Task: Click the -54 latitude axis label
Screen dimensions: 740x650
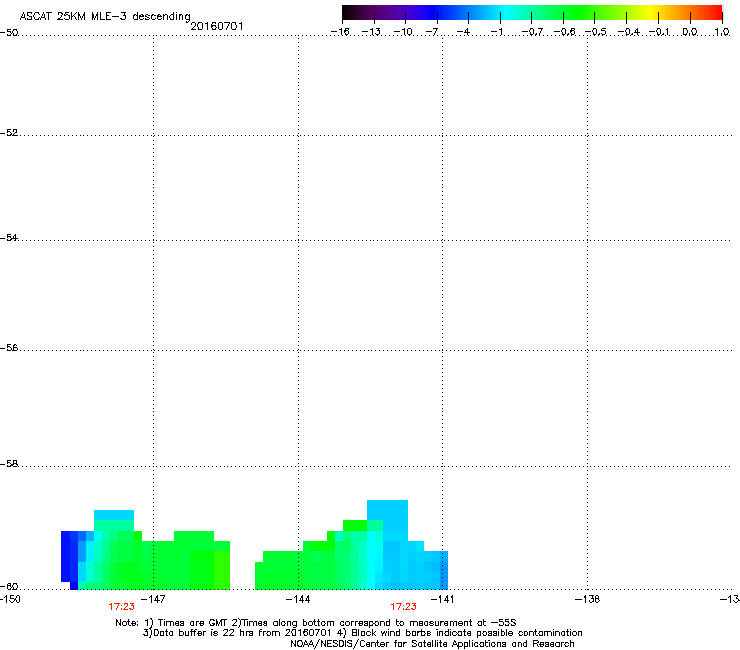Action: (9, 237)
